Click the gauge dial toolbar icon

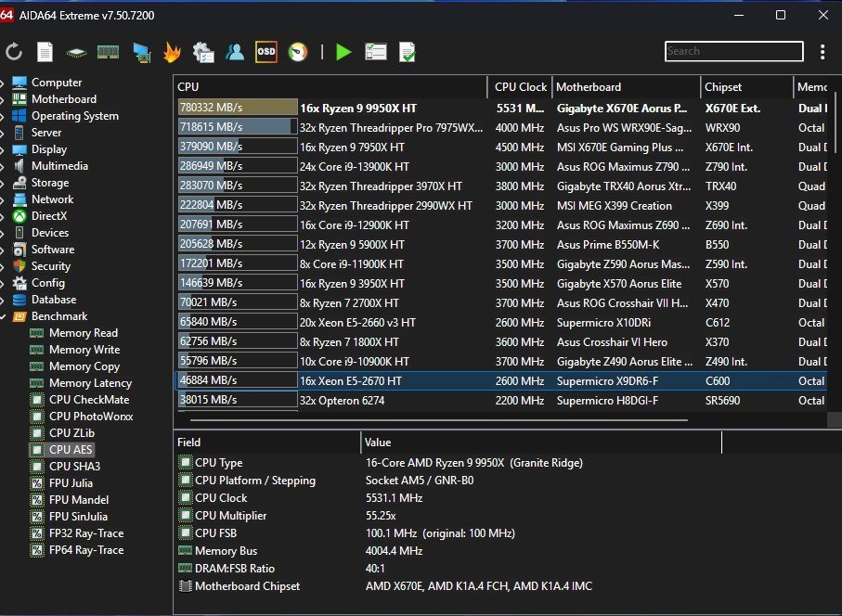[298, 52]
